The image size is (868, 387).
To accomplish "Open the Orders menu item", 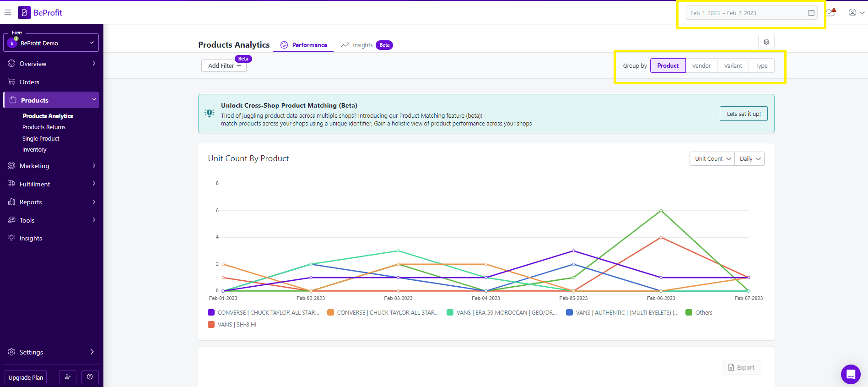I will click(51, 82).
